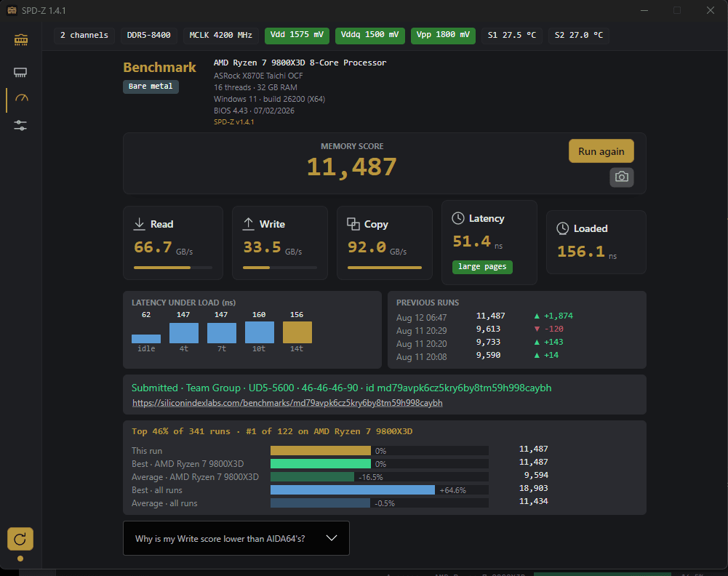
Task: Click the +1,874 score delta
Action: coord(553,316)
